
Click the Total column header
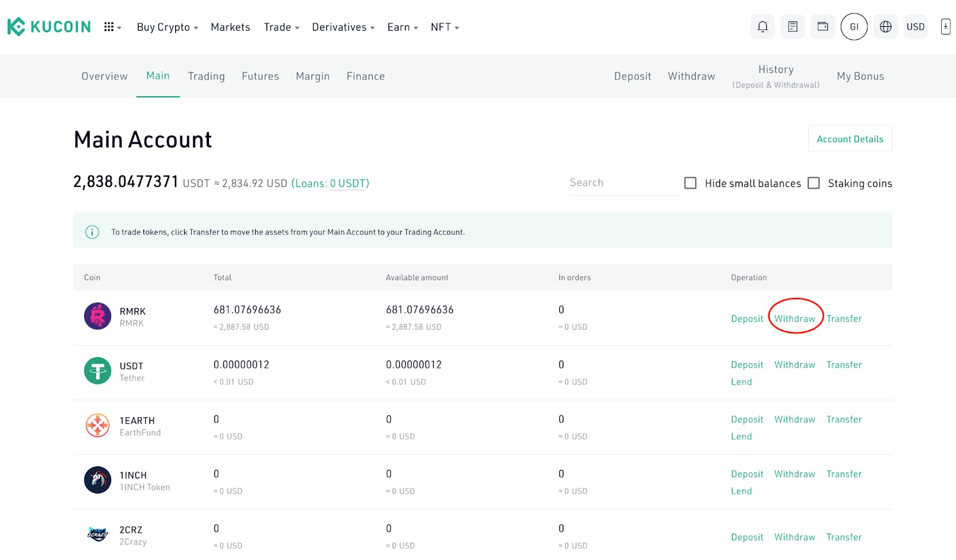coord(222,277)
